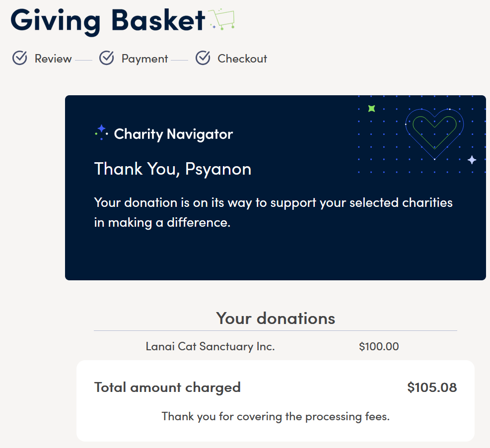Click the Review step checkmark icon
Image resolution: width=490 pixels, height=448 pixels.
click(20, 58)
